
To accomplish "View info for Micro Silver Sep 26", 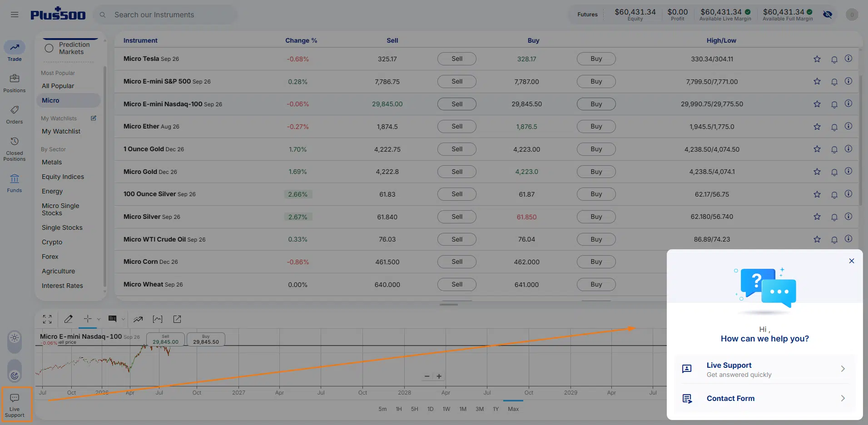I will pyautogui.click(x=848, y=217).
